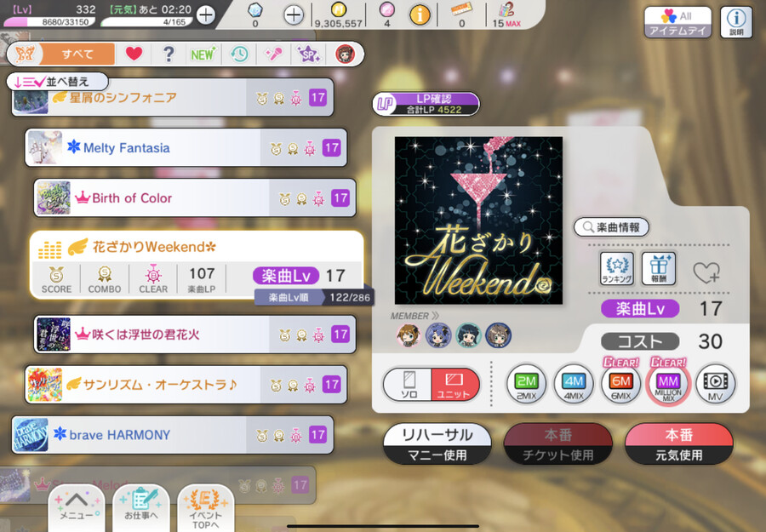The width and height of the screenshot is (766, 532).
Task: Switch to ユニット live mode
Action: [x=454, y=385]
